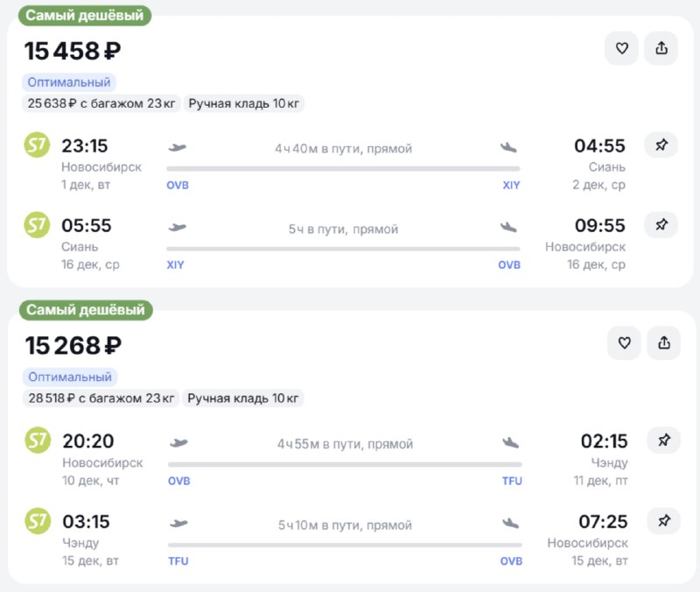Pin the 05:55 Xi'an–Novosibirsk flight
Image resolution: width=700 pixels, height=592 pixels.
[661, 225]
